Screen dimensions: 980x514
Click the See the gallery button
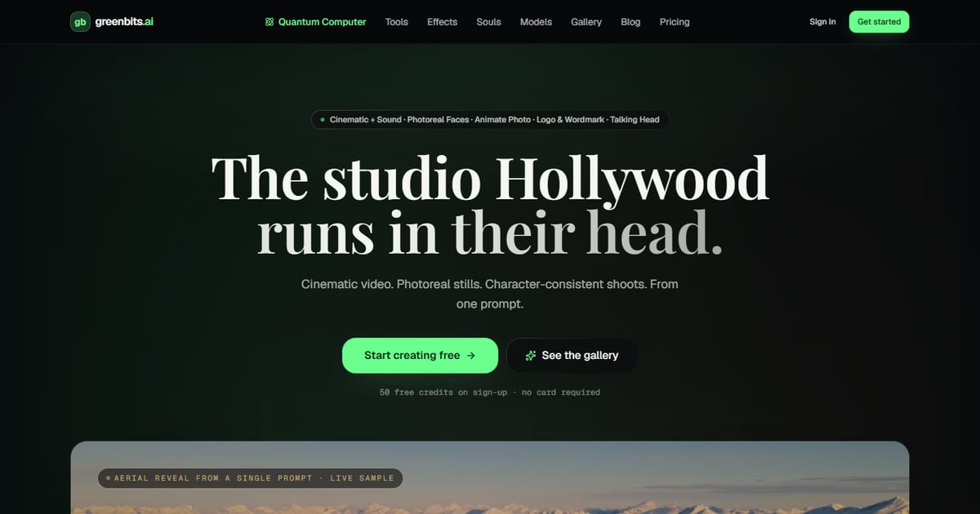572,356
